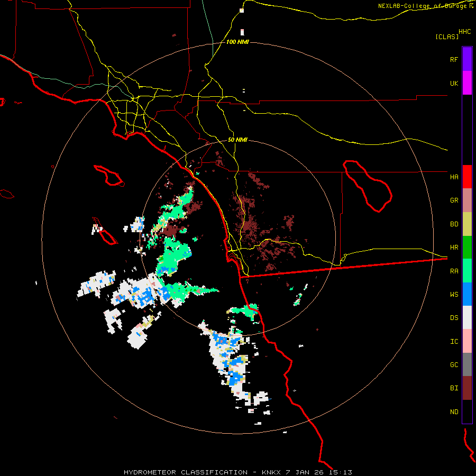Click the DS legend label
476x476 pixels.
click(x=454, y=317)
